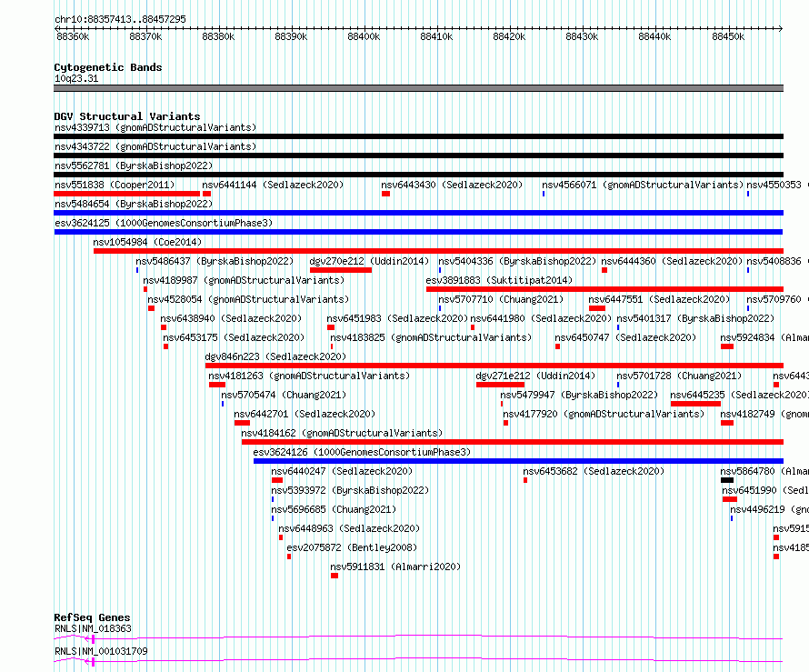
Task: Open esv3624125 1000GenomesConsortiumPhase3 variant
Action: 164,223
